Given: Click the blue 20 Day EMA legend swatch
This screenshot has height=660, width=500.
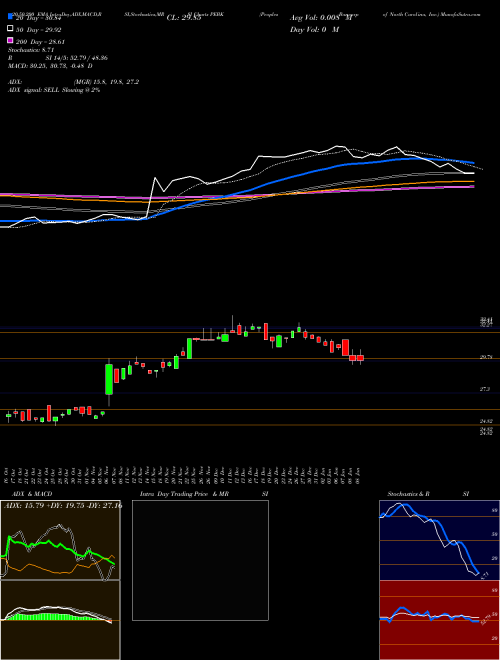Looking at the screenshot, I should pyautogui.click(x=10, y=16).
